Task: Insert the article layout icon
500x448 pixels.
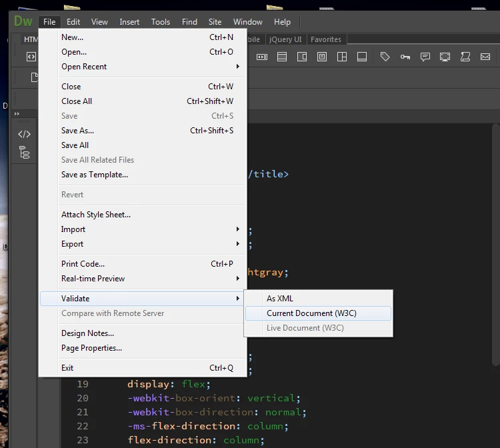Action: [322, 57]
